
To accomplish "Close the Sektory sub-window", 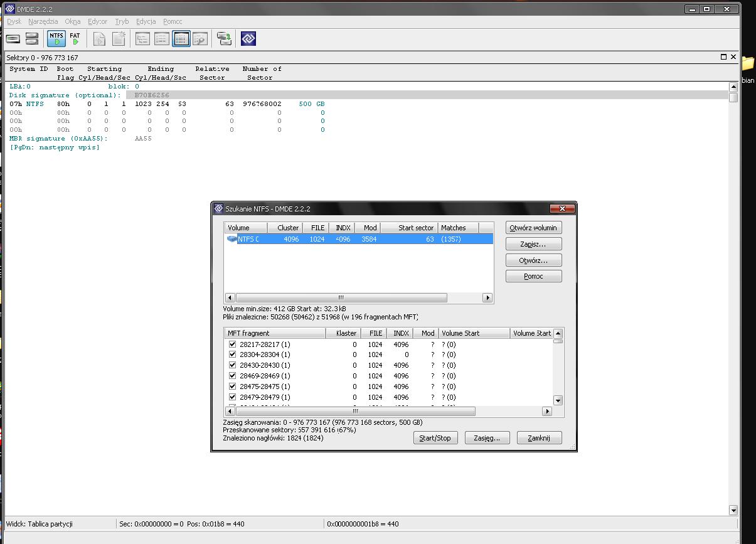I will (733, 57).
